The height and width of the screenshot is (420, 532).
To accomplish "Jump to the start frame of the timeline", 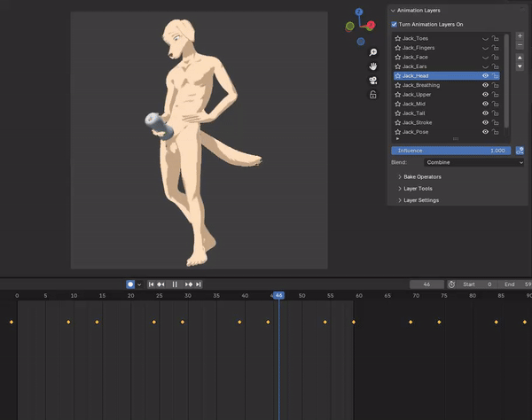I will (152, 284).
